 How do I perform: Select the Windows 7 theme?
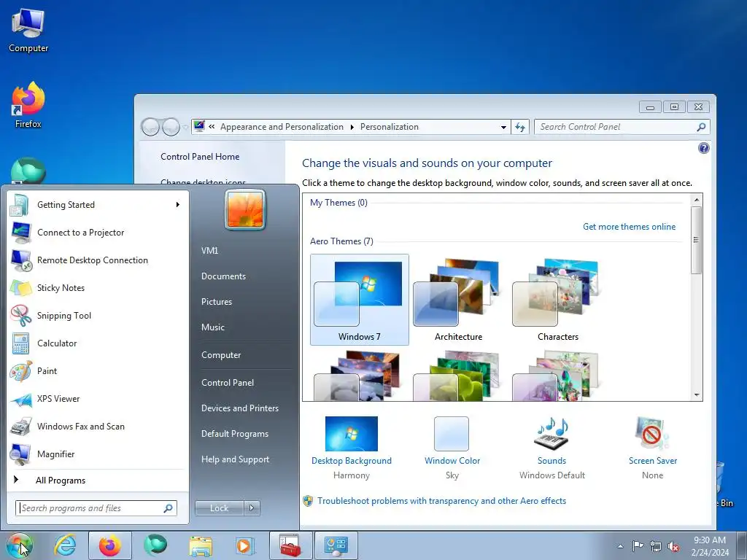point(359,300)
